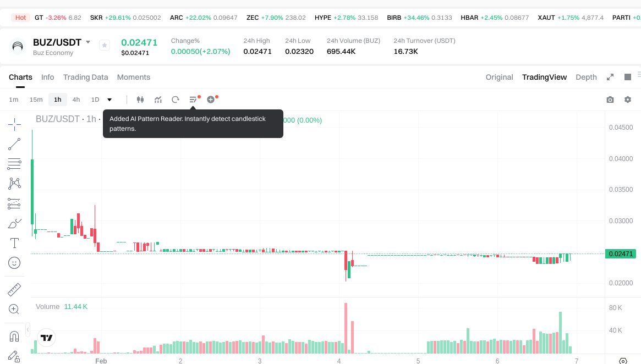Open the indicators menu icon
The image size is (641, 364).
158,100
